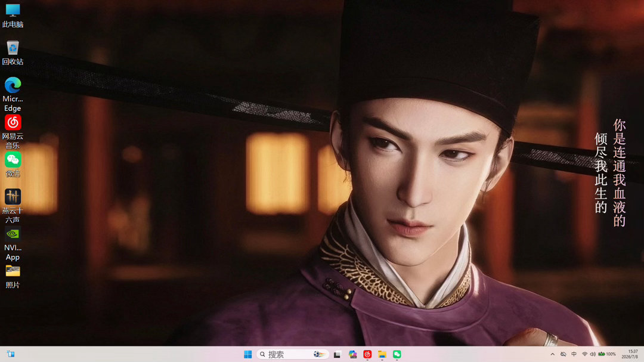The width and height of the screenshot is (644, 362).
Task: Click the crossed-out eye tray icon
Action: 563,354
